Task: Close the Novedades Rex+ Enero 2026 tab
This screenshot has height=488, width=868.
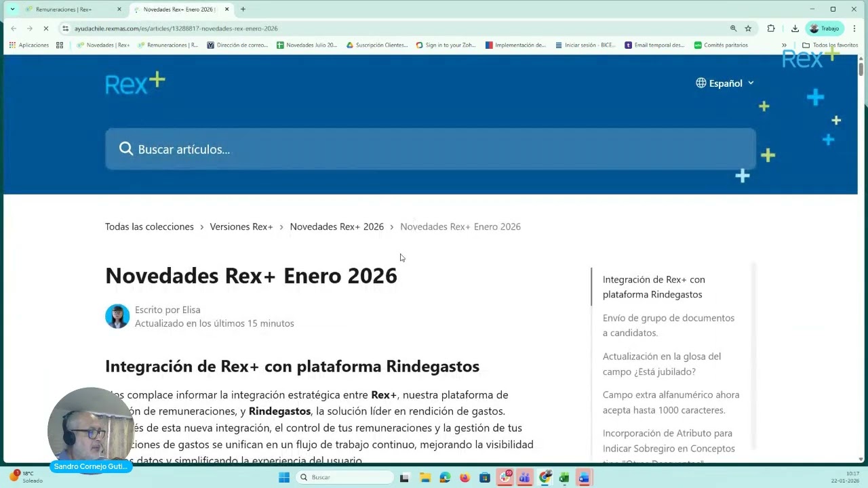Action: [227, 9]
